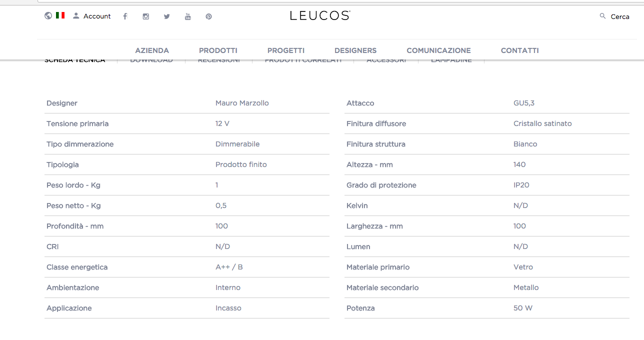Open the Twitter bird icon
The image size is (644, 340).
pyautogui.click(x=167, y=16)
